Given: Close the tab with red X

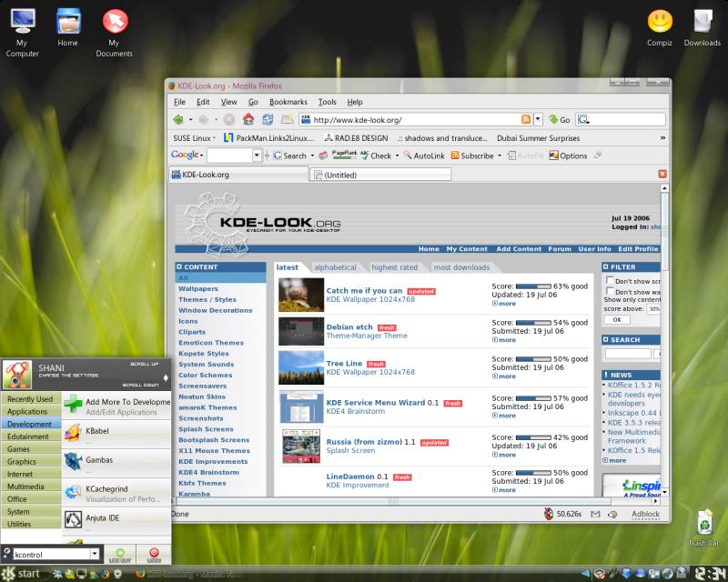Looking at the screenshot, I should tap(662, 174).
